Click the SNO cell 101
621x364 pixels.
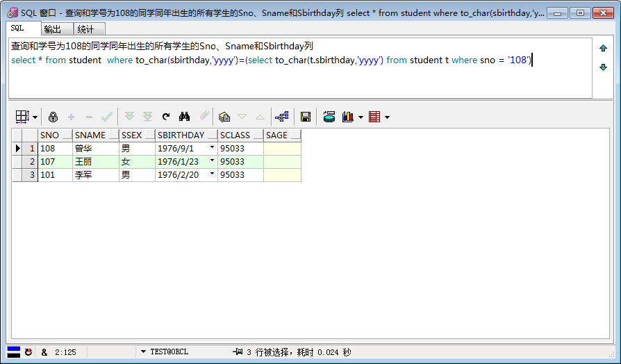[55, 174]
